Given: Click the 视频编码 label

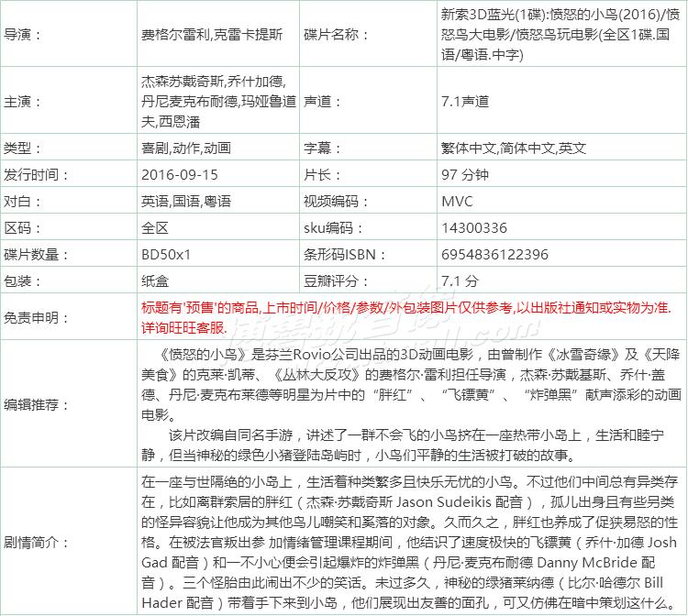Looking at the screenshot, I should [x=336, y=202].
